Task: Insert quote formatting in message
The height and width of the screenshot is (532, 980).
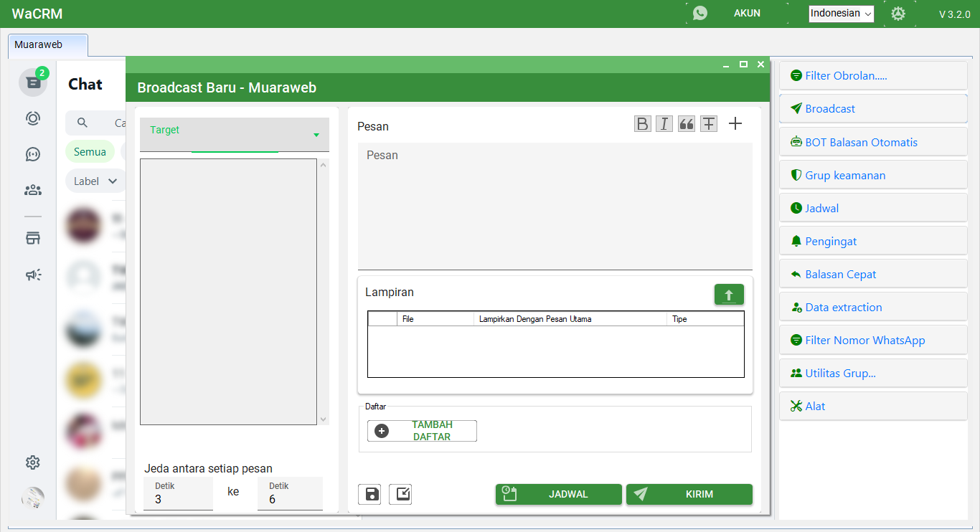Action: 687,124
